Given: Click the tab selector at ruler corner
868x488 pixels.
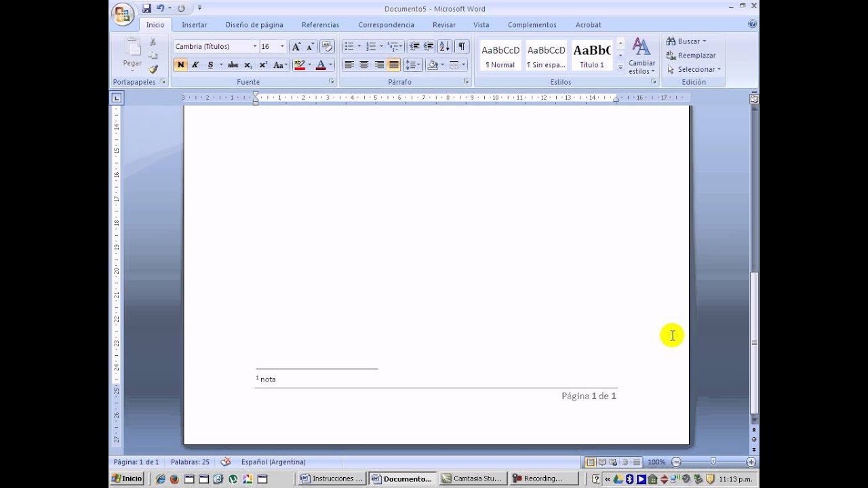Looking at the screenshot, I should pos(117,98).
